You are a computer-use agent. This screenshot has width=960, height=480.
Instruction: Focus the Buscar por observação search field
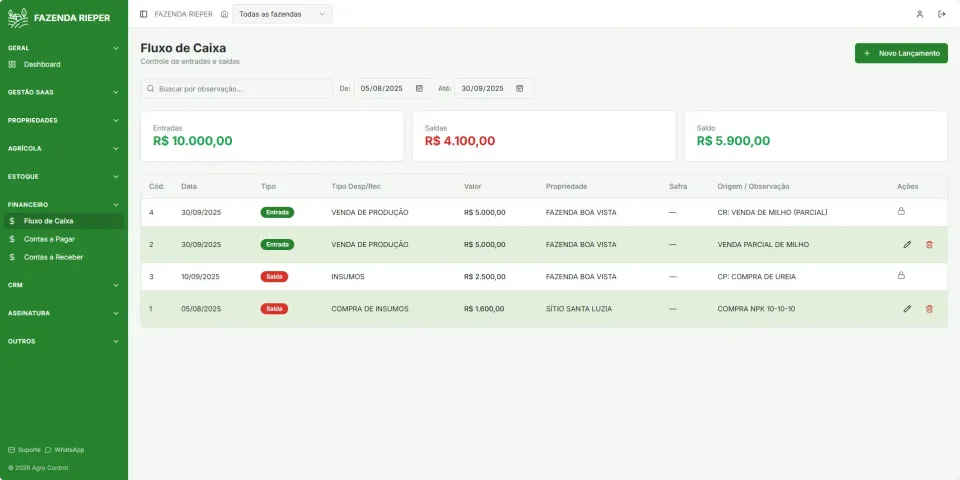tap(237, 88)
